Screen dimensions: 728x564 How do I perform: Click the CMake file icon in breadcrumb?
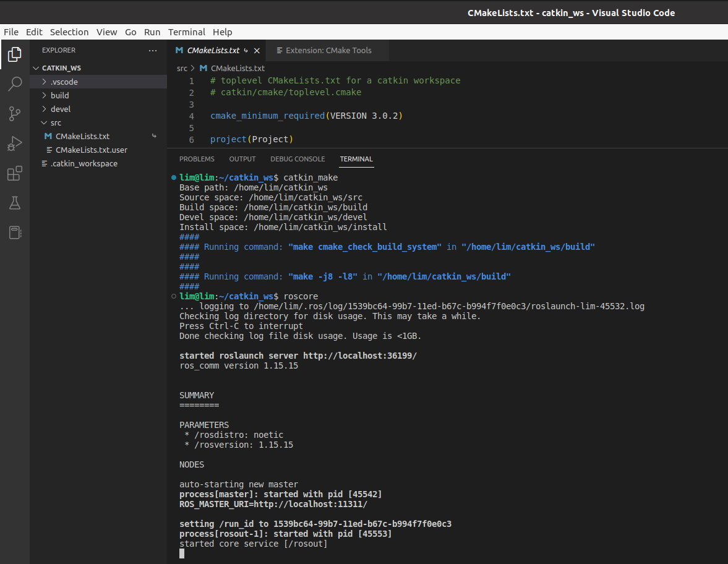[203, 68]
